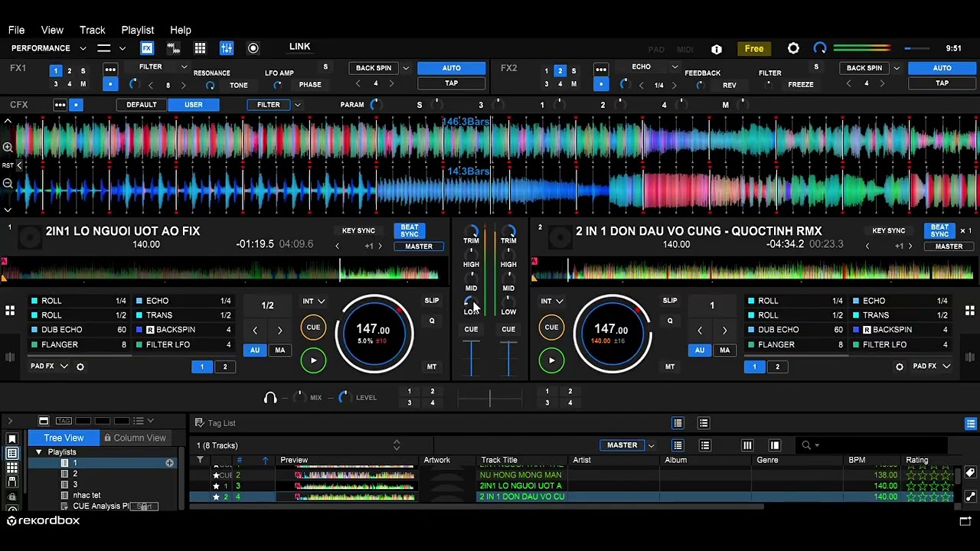980x551 pixels.
Task: Click deck 2 CUE button
Action: (551, 328)
